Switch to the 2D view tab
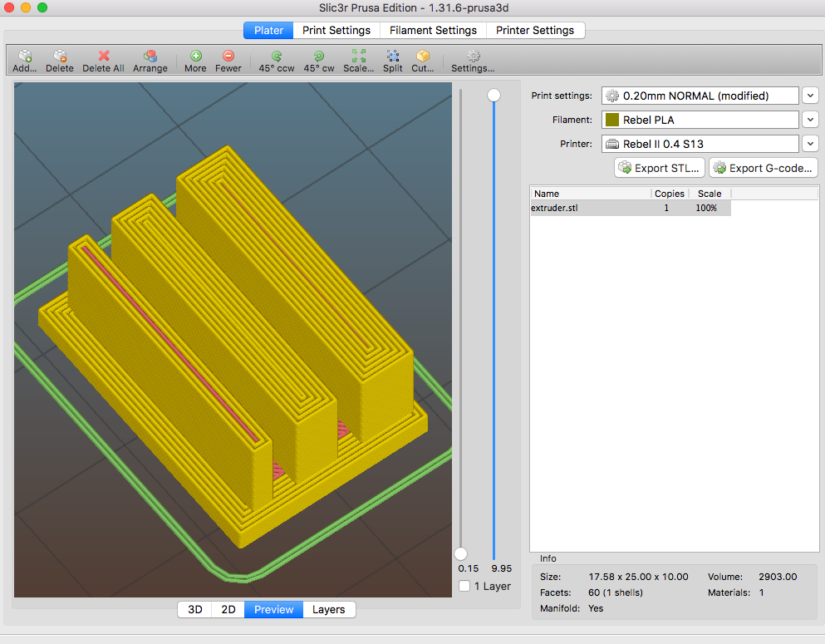This screenshot has height=644, width=825. click(228, 609)
